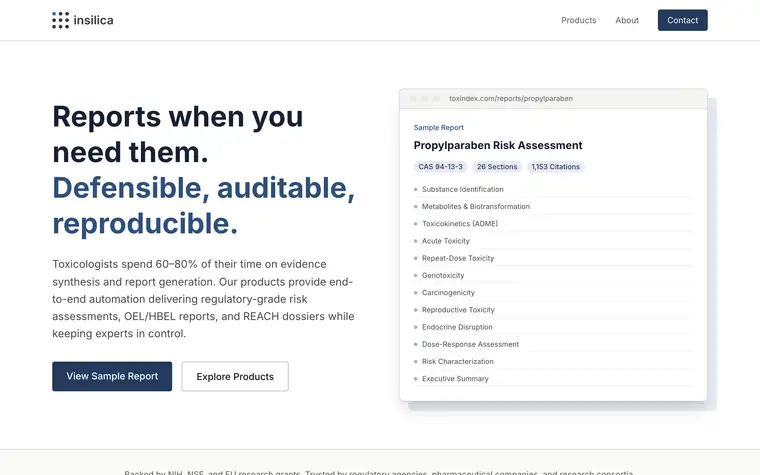Open the Products menu item

[x=578, y=20]
